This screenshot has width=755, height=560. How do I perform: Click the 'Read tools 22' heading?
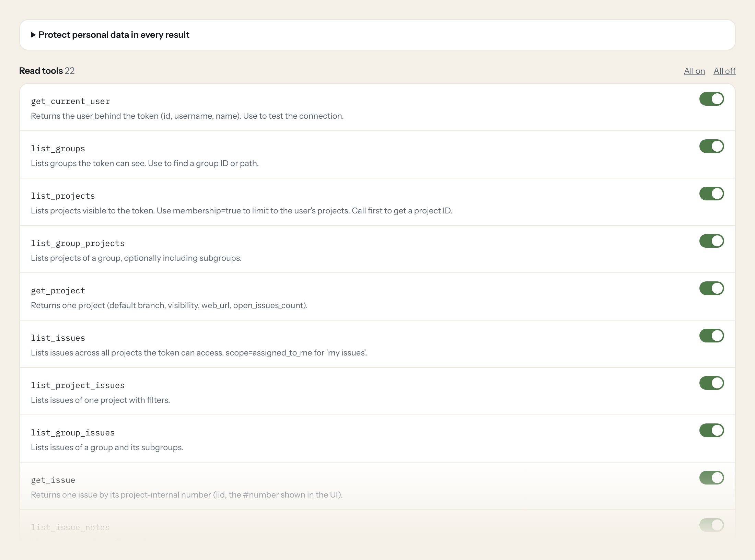click(47, 71)
